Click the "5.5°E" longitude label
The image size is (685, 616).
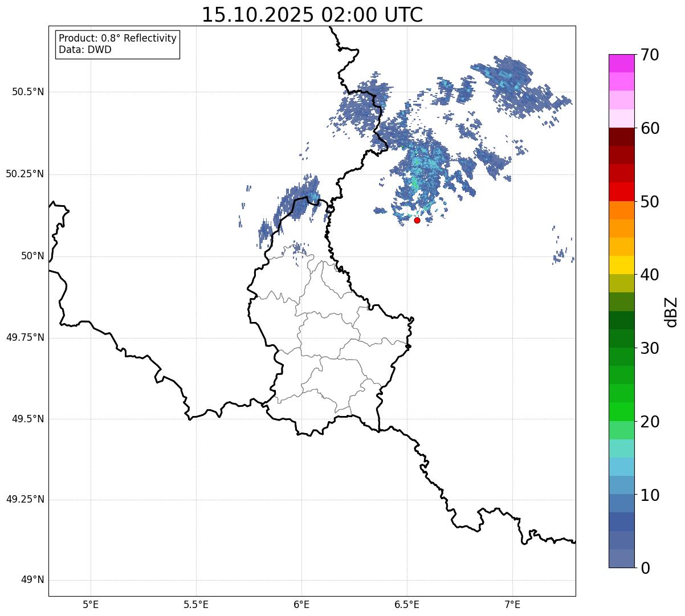196,605
